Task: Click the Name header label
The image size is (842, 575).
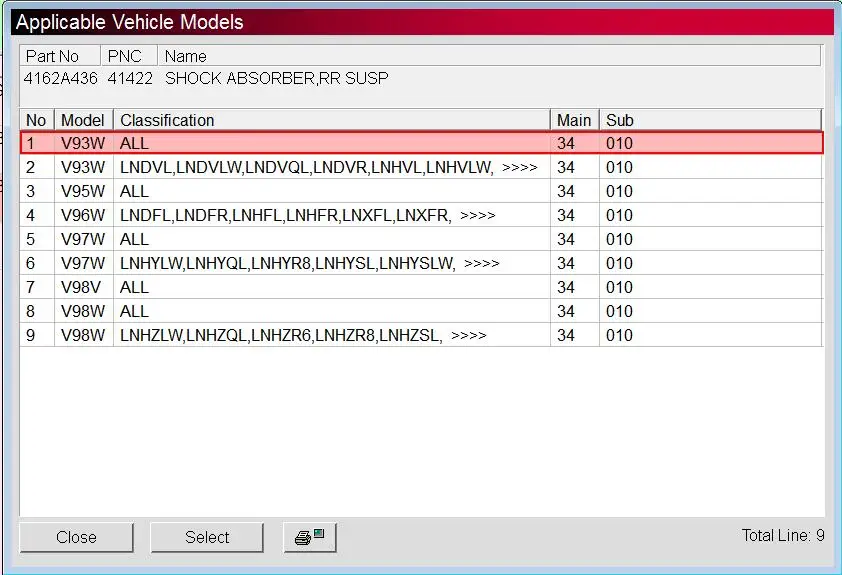Action: (185, 56)
